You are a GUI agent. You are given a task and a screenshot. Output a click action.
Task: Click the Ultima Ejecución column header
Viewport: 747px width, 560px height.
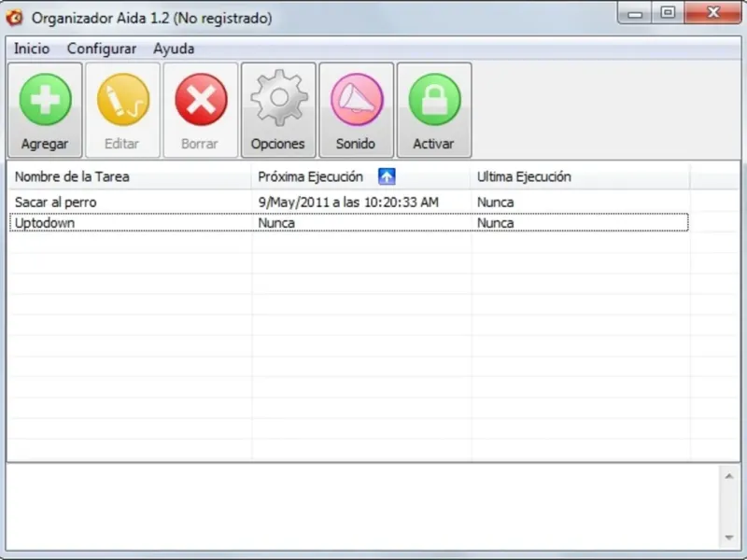pos(580,176)
